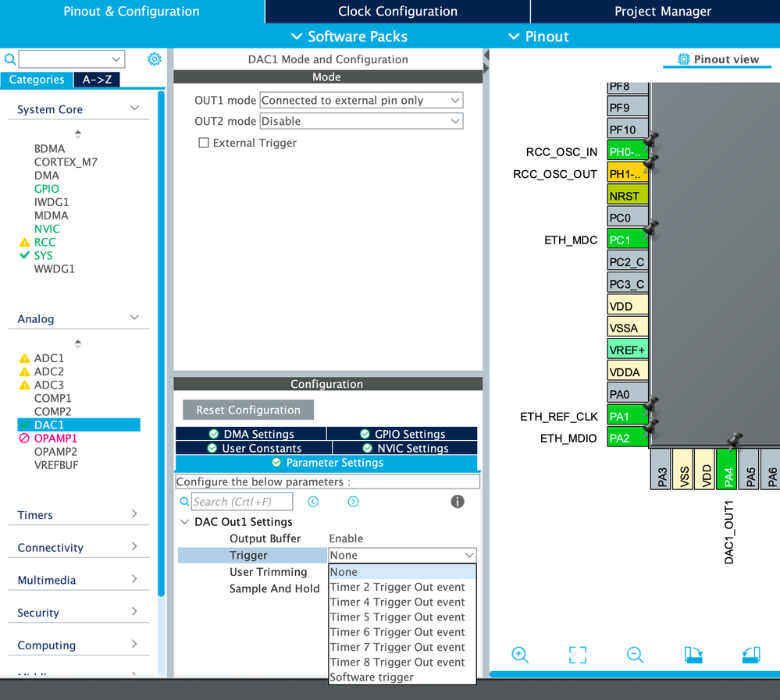780x700 pixels.
Task: Collapse the System Core category
Action: [134, 108]
